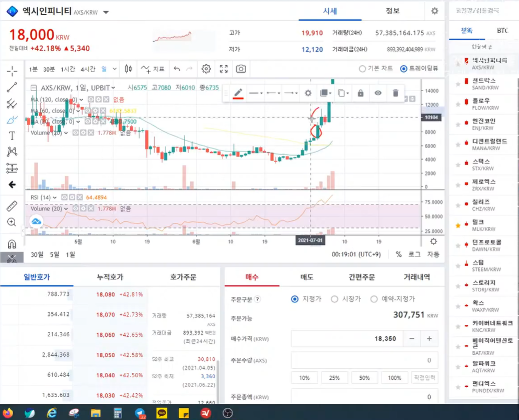Open chart settings gear in top toolbar
Viewport: 519px width, 420px height.
click(206, 69)
